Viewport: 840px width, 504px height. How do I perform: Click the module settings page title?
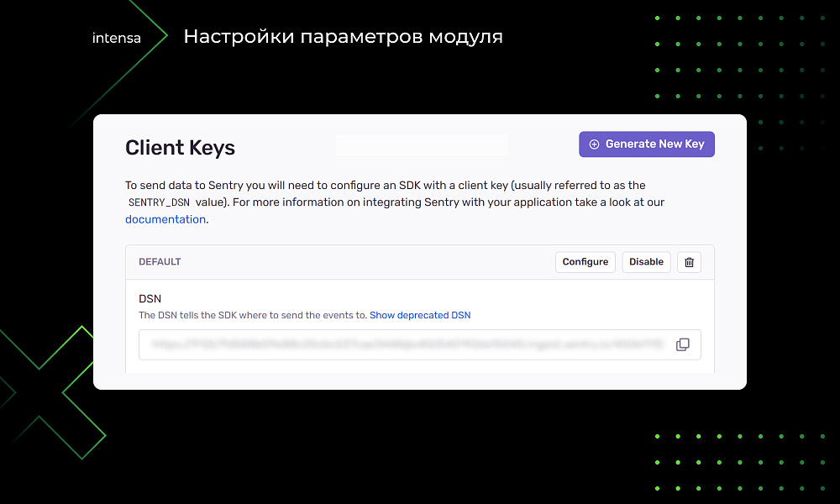coord(343,36)
